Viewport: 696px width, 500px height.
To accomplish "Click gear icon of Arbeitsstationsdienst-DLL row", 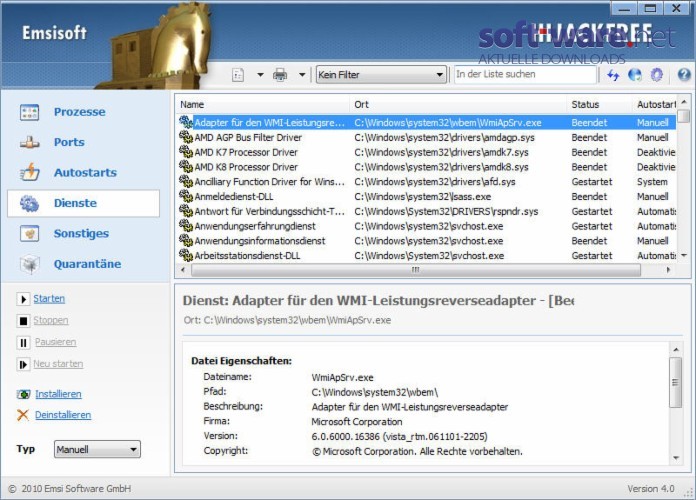I will click(x=186, y=255).
